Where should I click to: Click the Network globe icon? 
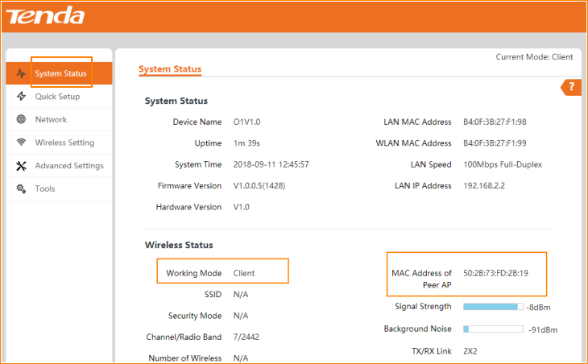pos(21,119)
